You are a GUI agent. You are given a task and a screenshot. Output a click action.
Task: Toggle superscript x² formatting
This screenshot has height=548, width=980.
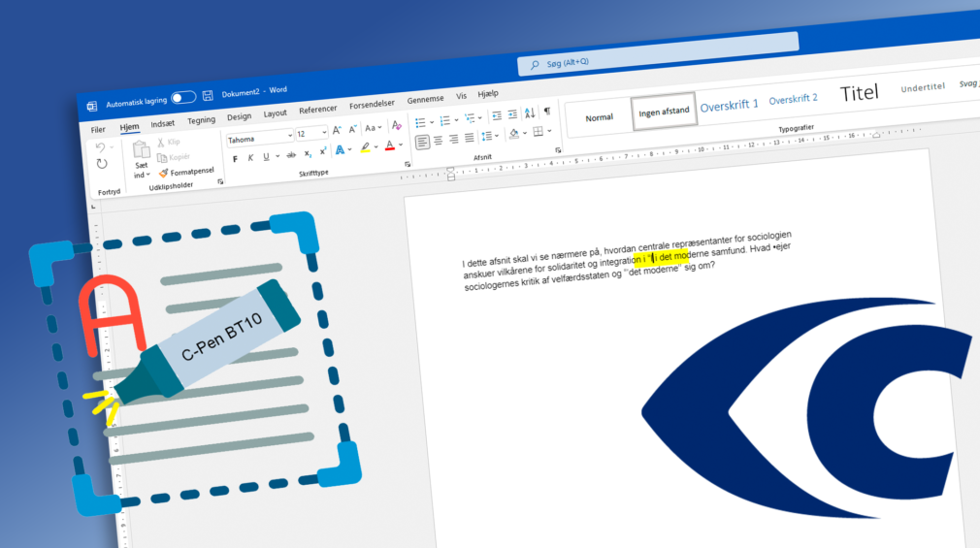[323, 151]
